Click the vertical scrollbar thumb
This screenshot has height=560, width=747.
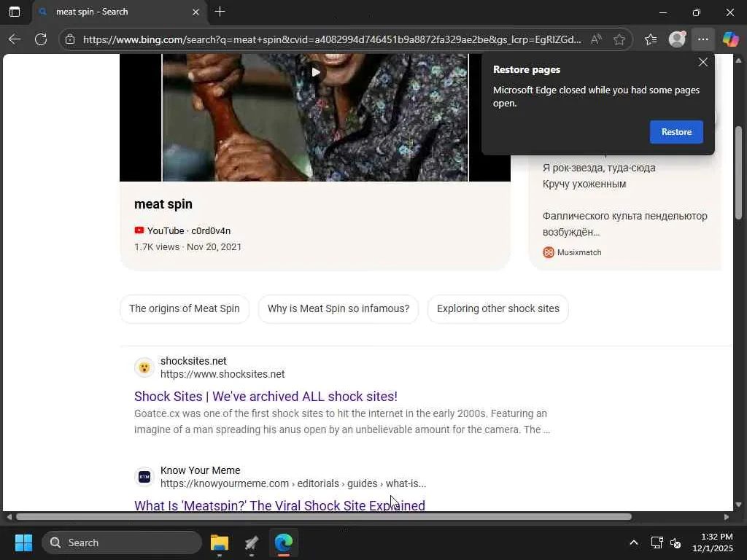coord(738,172)
